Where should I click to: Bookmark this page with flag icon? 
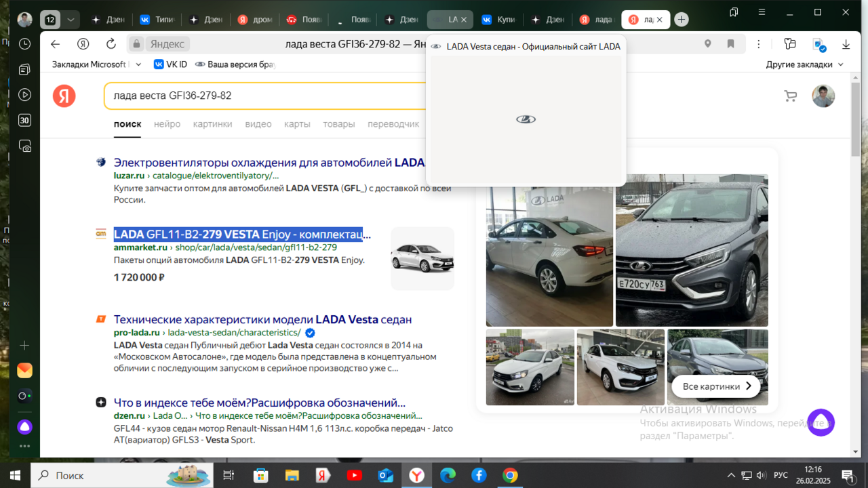click(x=730, y=44)
